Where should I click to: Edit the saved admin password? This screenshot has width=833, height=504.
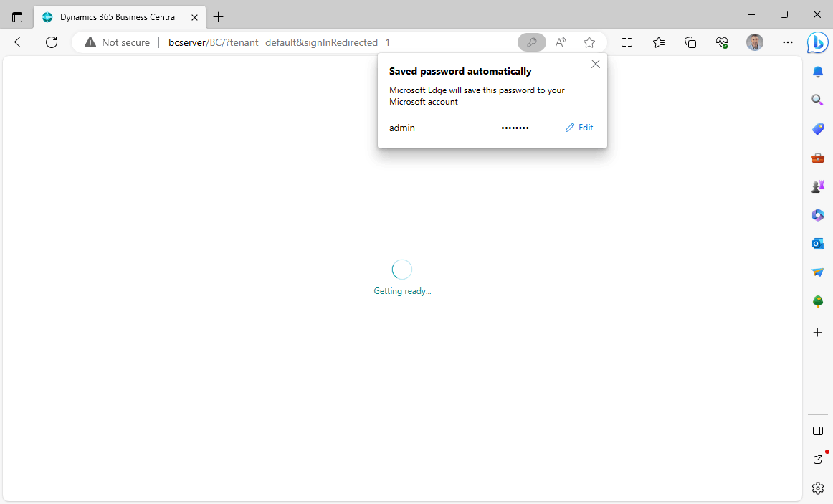tap(579, 128)
